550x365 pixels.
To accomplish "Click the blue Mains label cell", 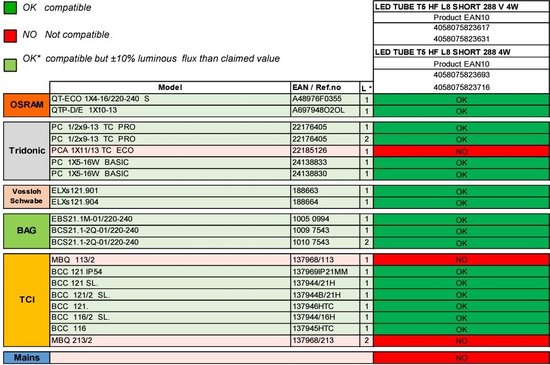I will point(27,358).
